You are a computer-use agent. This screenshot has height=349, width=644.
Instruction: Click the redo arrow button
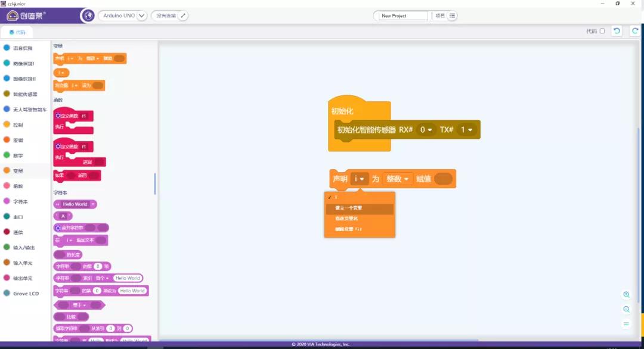tap(635, 31)
